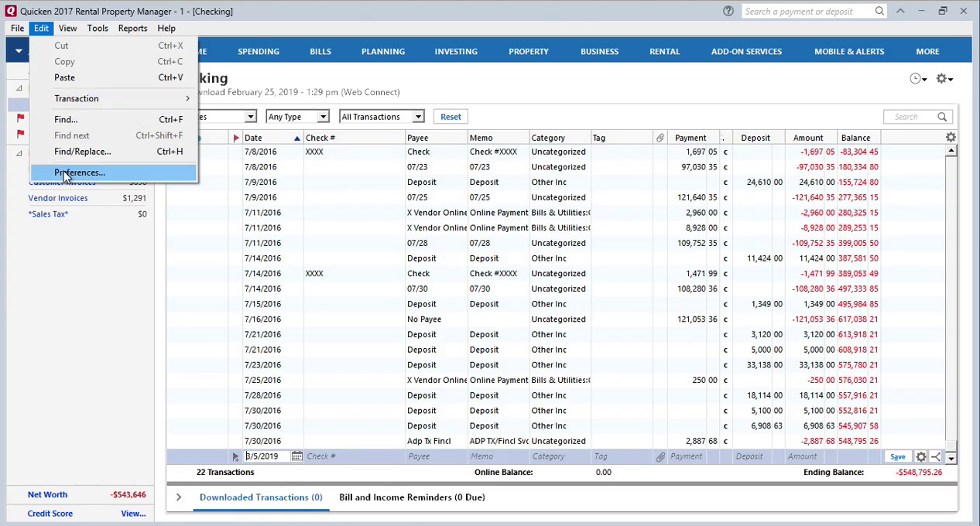Open the View menu
Image resolution: width=980 pixels, height=526 pixels.
click(67, 28)
